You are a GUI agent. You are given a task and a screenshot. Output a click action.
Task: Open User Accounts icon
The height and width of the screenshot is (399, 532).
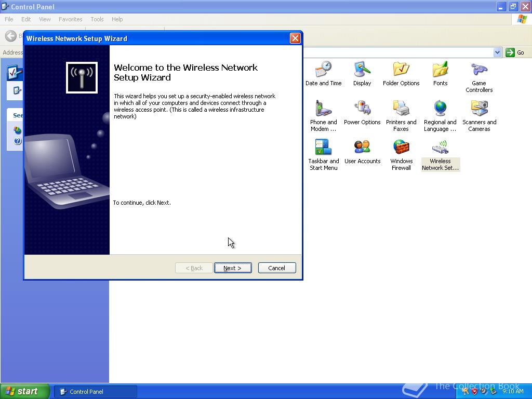[362, 151]
